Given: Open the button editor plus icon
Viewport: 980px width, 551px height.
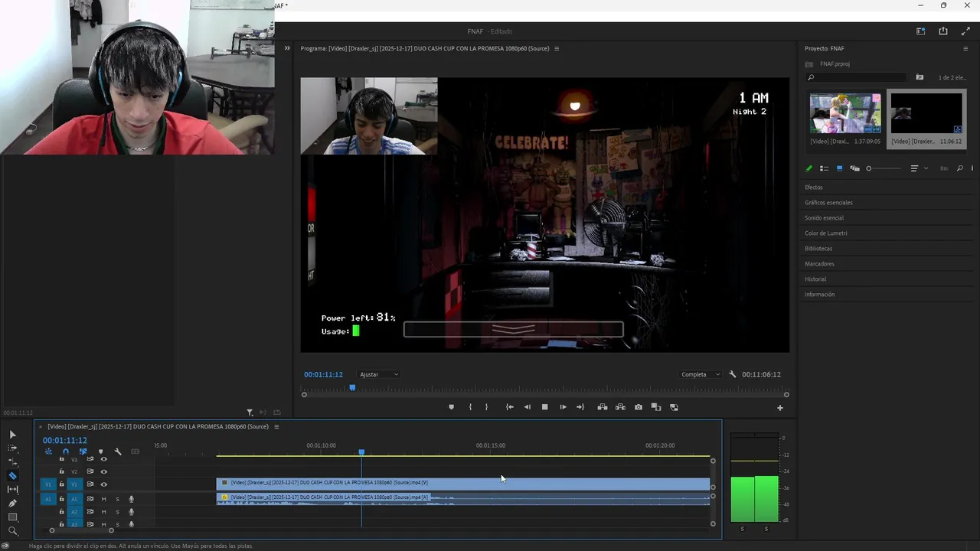Looking at the screenshot, I should click(780, 408).
